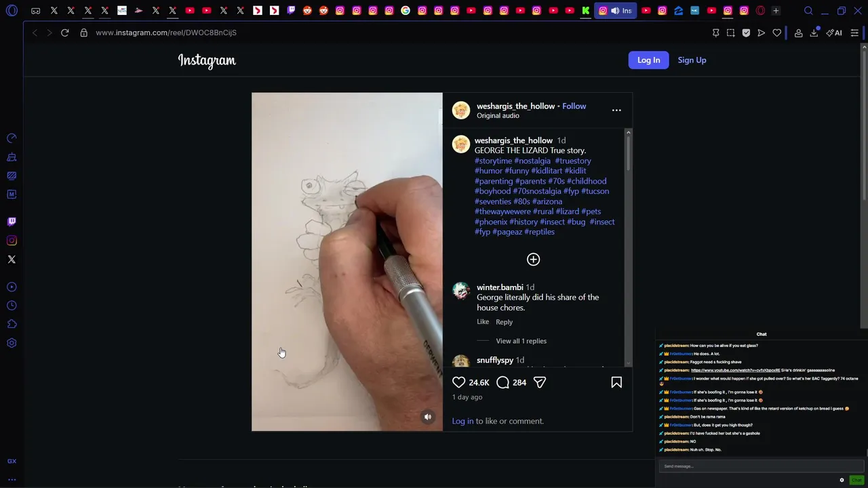Expand more comments with the plus circle
This screenshot has width=868, height=488.
tap(533, 260)
